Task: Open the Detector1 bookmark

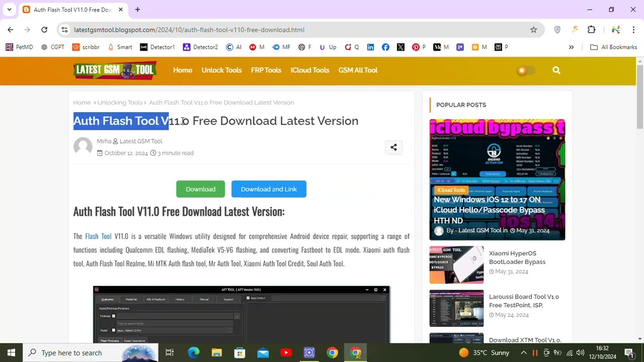Action: 157,47
